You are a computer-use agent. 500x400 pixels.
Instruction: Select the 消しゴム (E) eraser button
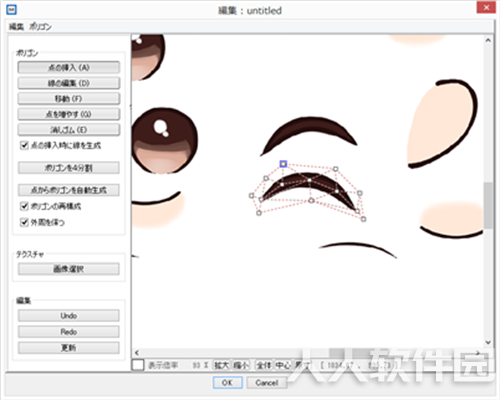pos(69,130)
